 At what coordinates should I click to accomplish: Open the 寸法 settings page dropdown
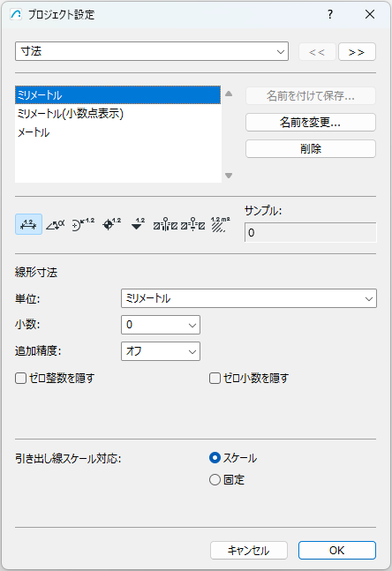tap(152, 51)
